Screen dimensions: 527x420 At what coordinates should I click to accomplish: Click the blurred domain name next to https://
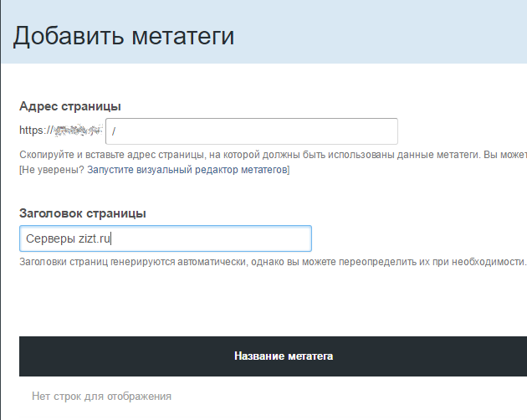(78, 131)
